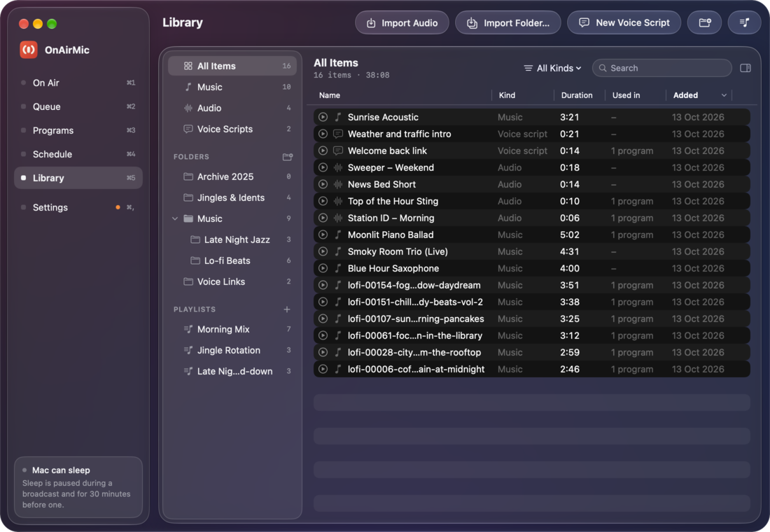This screenshot has width=770, height=532.
Task: Select Library in the sidebar
Action: click(78, 178)
